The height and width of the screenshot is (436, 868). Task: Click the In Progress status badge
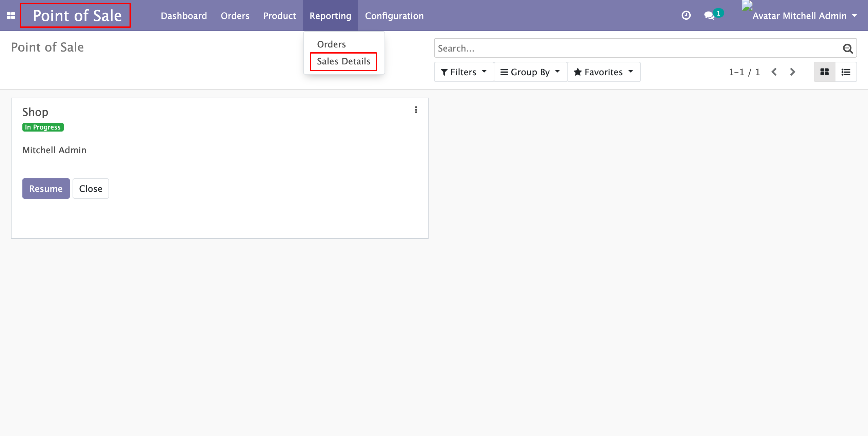[x=43, y=127]
